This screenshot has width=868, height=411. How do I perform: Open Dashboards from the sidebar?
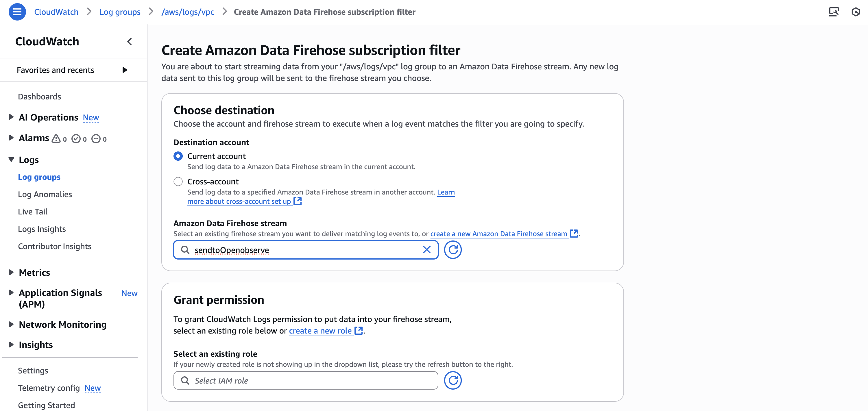(39, 96)
